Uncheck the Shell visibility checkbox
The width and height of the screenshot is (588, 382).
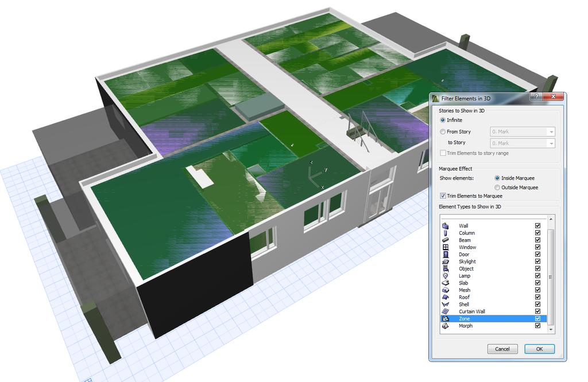tap(537, 304)
